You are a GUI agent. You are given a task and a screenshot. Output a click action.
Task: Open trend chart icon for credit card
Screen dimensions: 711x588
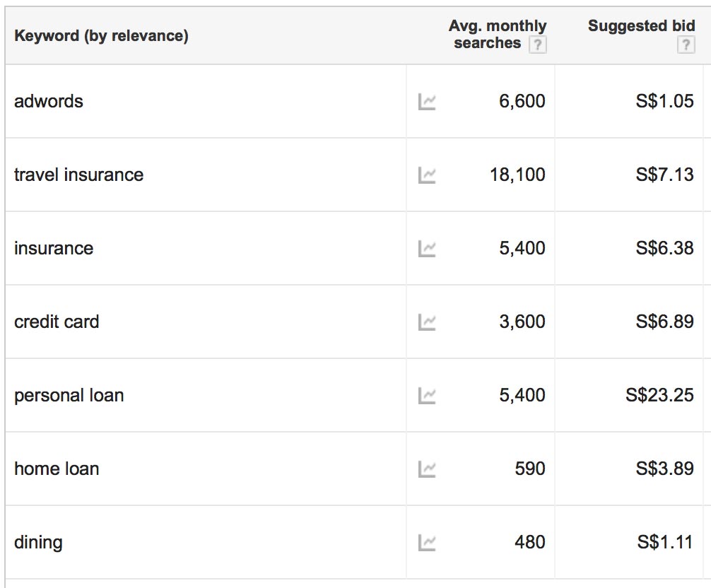[427, 322]
